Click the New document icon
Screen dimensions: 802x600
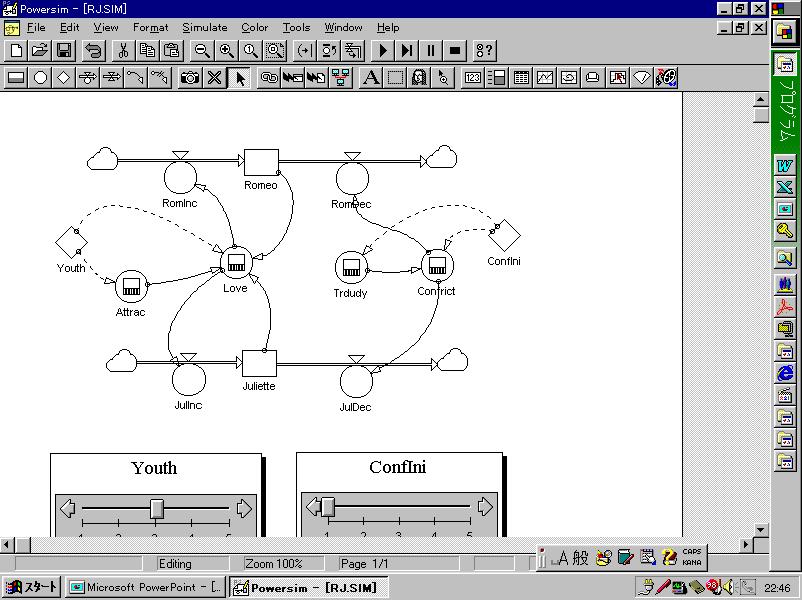point(16,51)
